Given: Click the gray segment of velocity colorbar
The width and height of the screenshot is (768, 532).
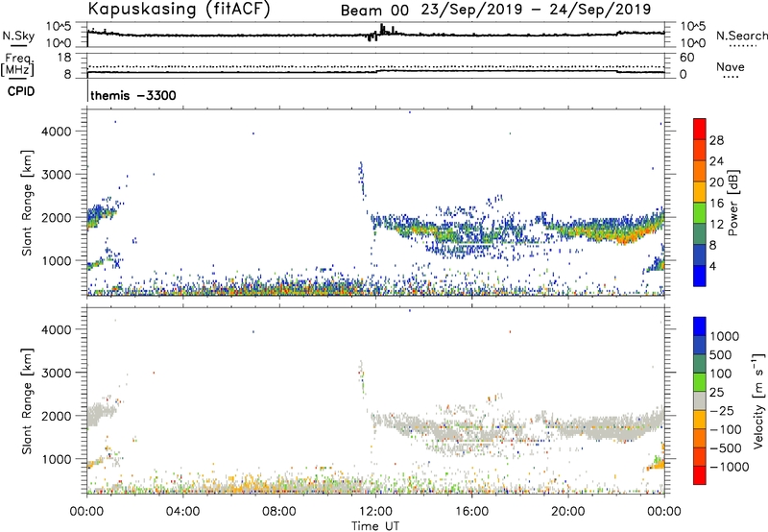Looking at the screenshot, I should coord(700,400).
